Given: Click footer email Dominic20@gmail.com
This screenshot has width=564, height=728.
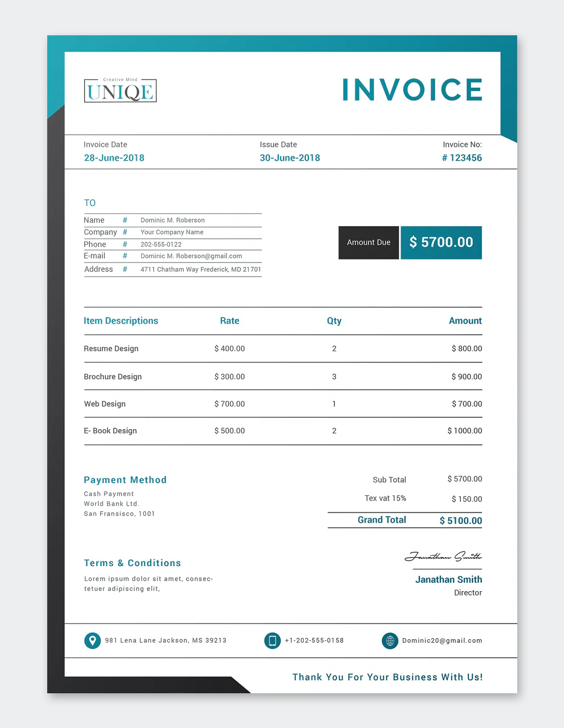Looking at the screenshot, I should click(x=442, y=641).
